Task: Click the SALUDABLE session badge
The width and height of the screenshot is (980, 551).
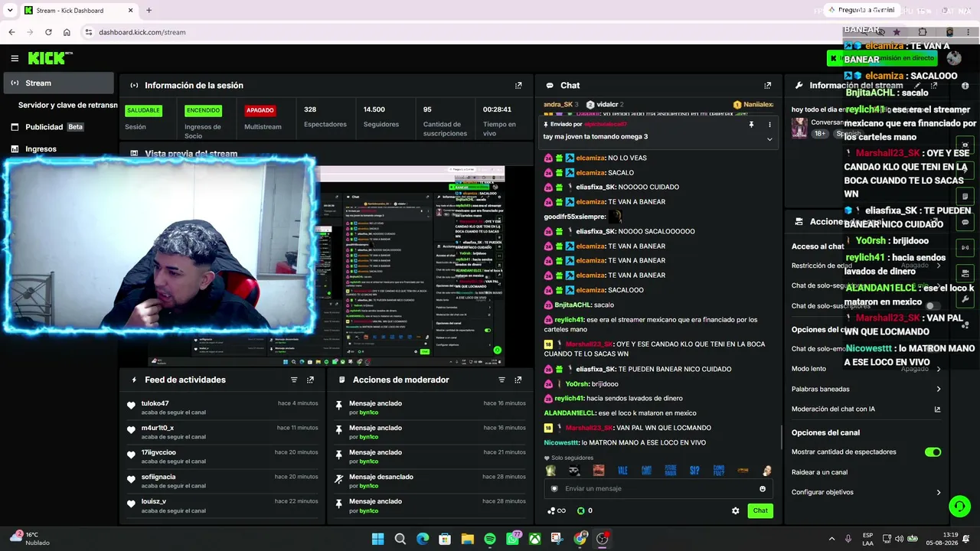Action: pyautogui.click(x=143, y=110)
